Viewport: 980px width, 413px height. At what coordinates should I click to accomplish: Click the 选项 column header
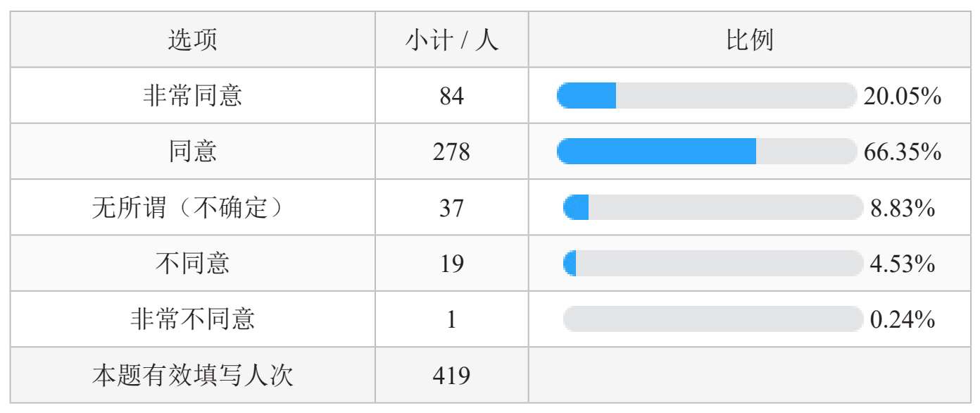(193, 39)
